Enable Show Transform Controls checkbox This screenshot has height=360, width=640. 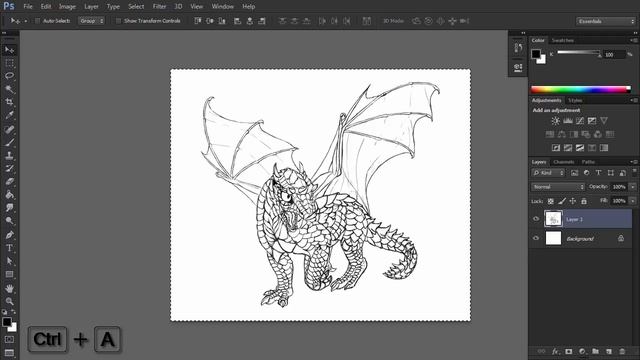[x=118, y=21]
